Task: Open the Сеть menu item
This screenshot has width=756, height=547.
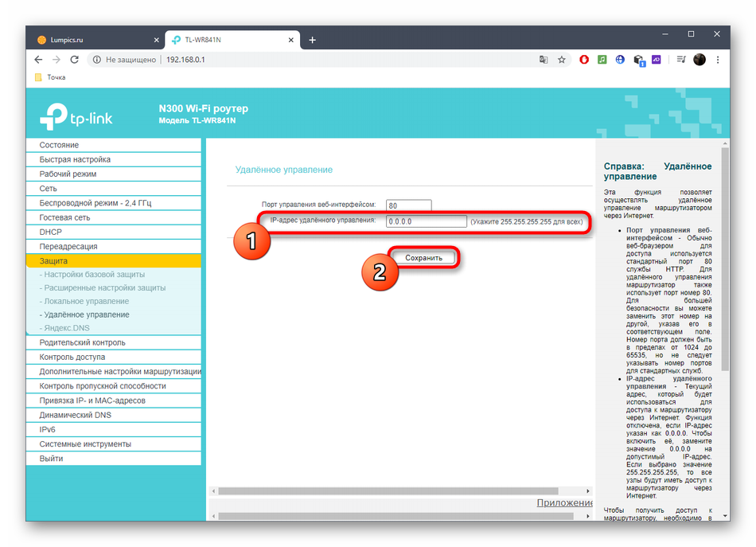Action: 113,189
